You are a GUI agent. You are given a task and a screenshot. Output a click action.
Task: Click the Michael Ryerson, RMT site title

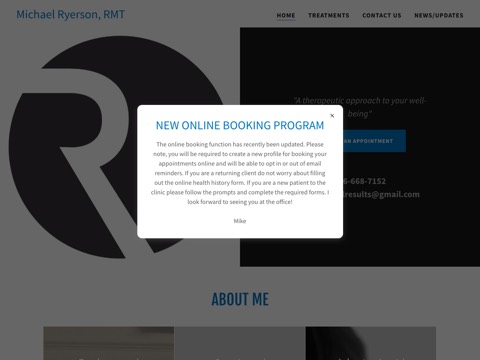71,14
